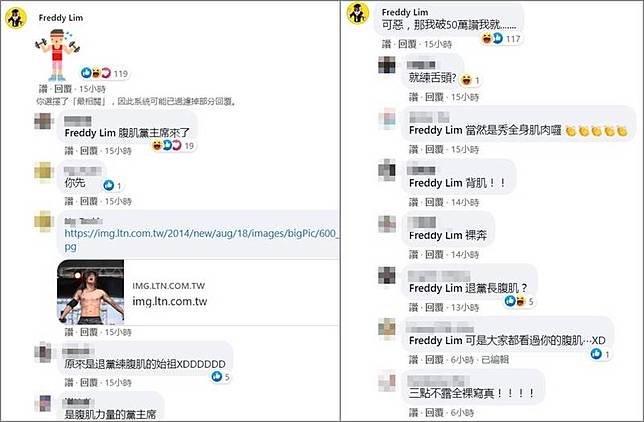Click 讚 under the 就練舌頭? comment

[413, 97]
